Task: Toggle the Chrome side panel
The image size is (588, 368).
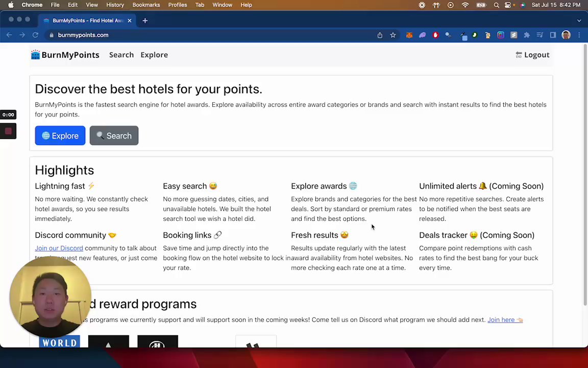Action: (553, 35)
